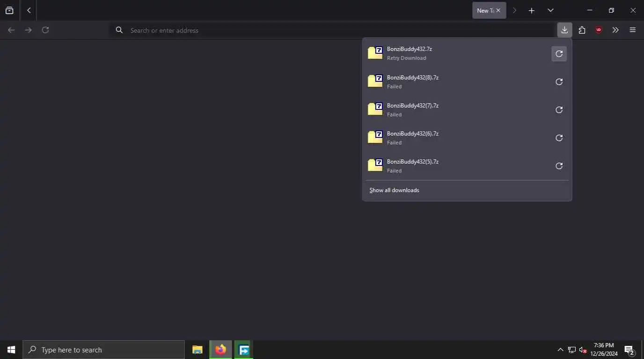The image size is (644, 359).
Task: Open the Firefox application menu
Action: click(x=633, y=30)
